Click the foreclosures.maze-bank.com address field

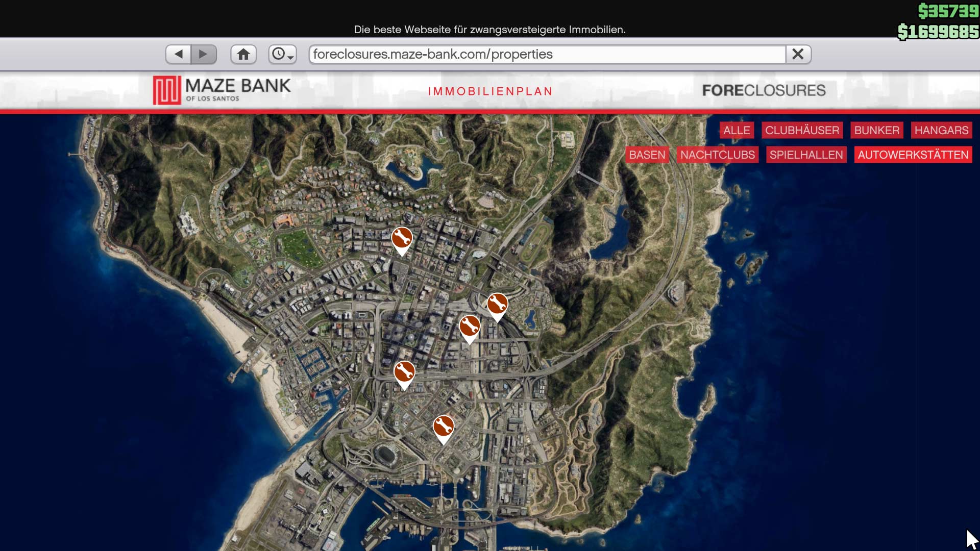pos(546,54)
